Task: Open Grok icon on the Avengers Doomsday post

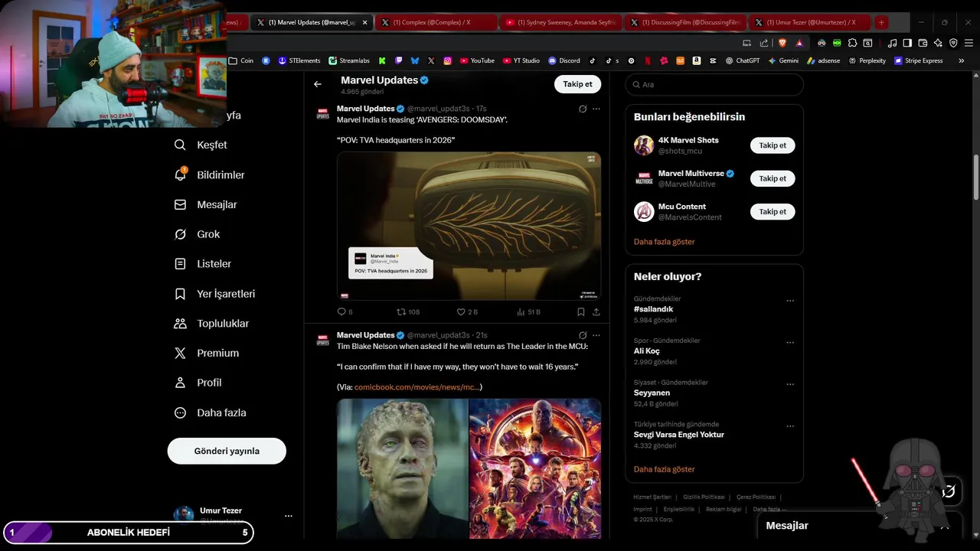Action: click(x=583, y=109)
